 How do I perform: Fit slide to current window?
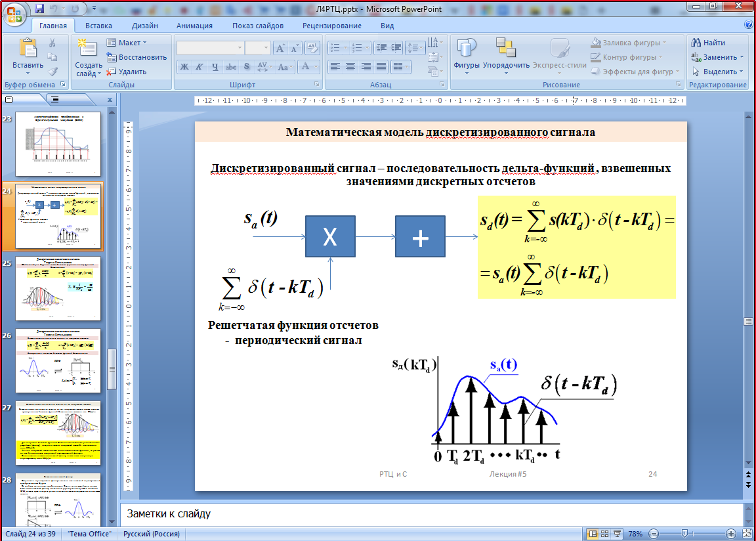pos(747,534)
